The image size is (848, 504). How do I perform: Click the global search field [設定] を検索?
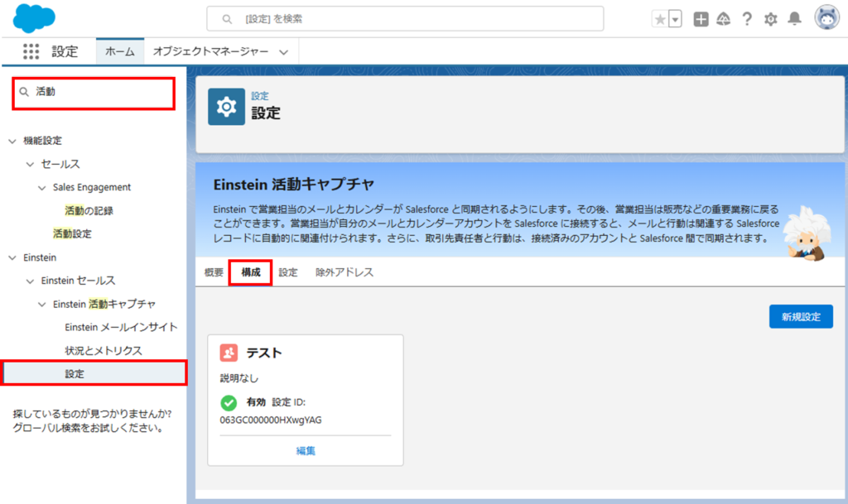pos(405,19)
